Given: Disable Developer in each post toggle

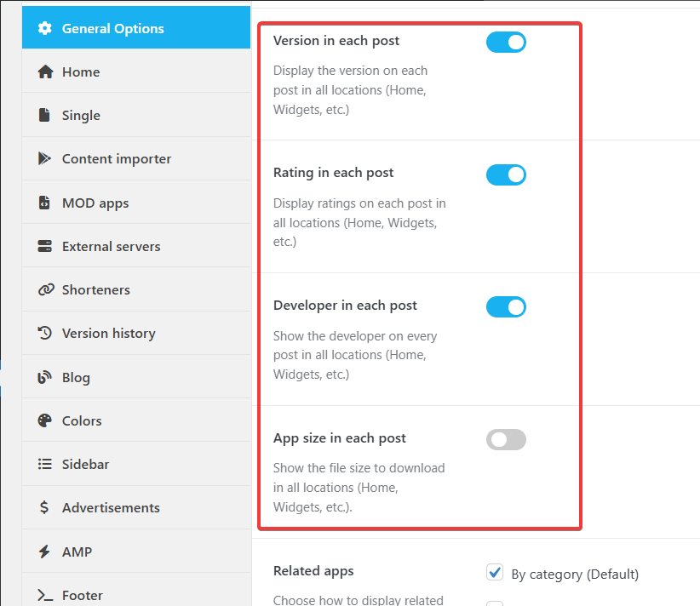Looking at the screenshot, I should (x=506, y=307).
